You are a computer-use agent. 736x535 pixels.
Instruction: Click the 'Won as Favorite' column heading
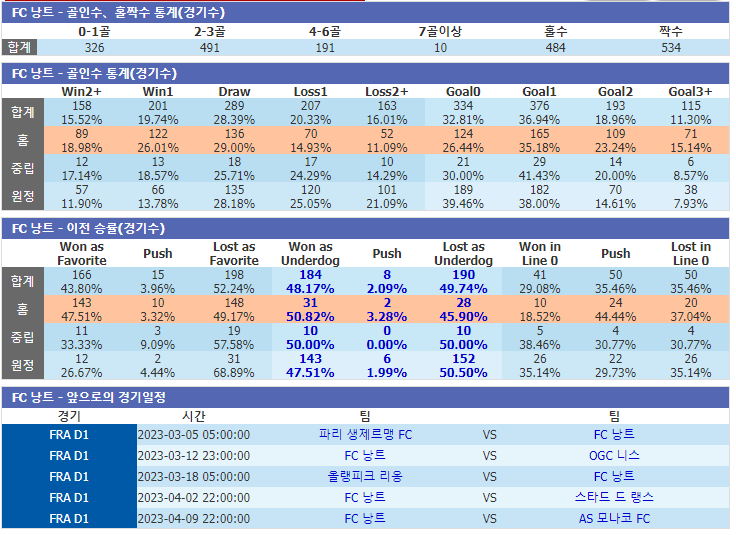click(82, 254)
